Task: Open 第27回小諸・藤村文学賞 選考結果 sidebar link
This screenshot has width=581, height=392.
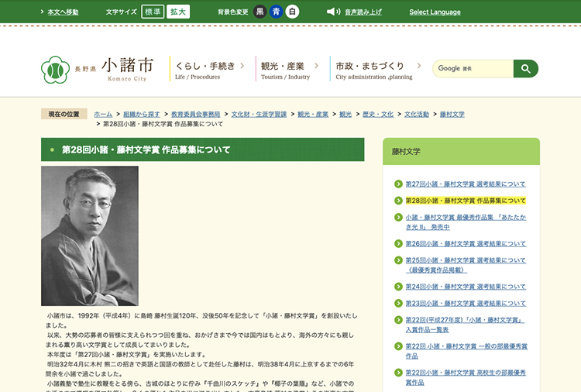Action: coord(466,184)
